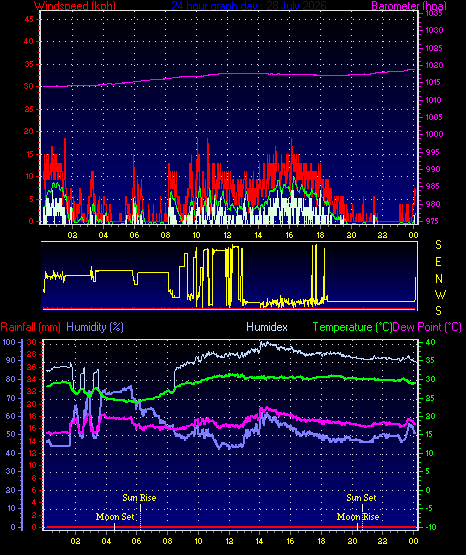Image resolution: width=466 pixels, height=555 pixels.
Task: Click the Sun Rise marker label
Action: (139, 498)
